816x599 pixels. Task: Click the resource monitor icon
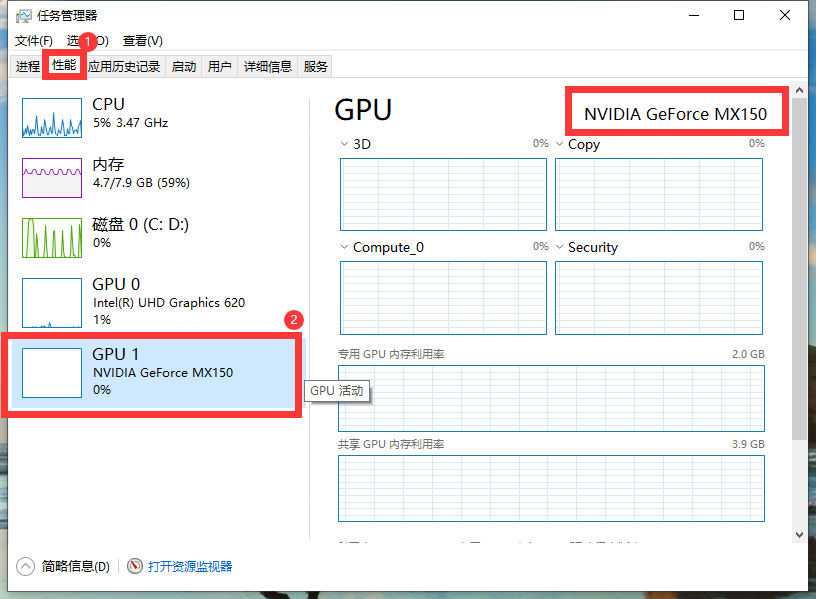point(135,566)
